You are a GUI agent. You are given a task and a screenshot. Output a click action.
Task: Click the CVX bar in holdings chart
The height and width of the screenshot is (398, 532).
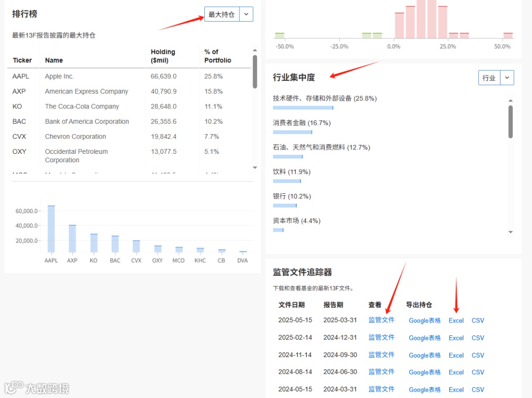[x=136, y=246]
